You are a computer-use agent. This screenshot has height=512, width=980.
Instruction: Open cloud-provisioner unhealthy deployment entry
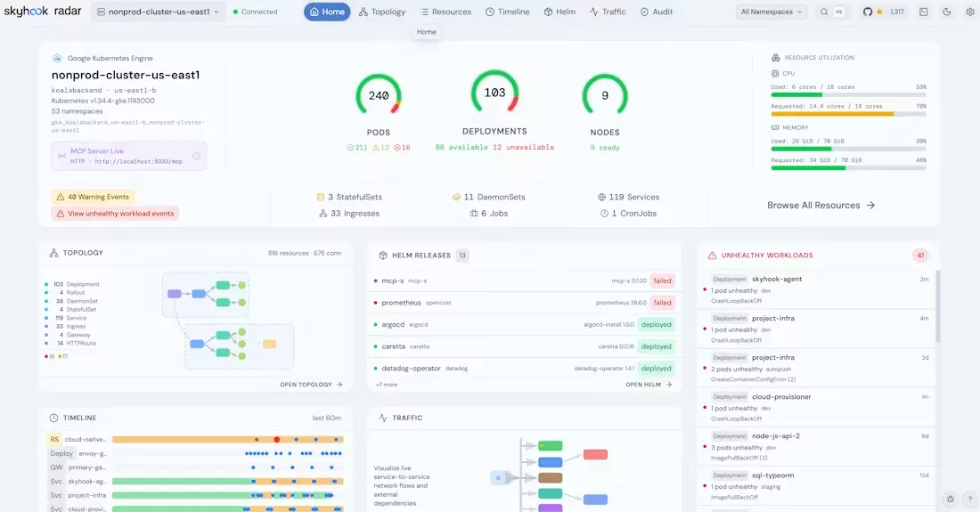pyautogui.click(x=817, y=407)
